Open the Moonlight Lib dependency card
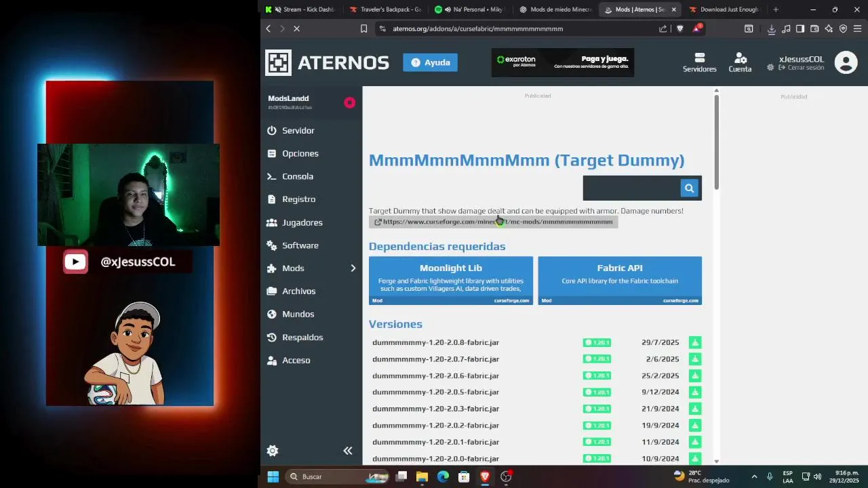868x488 pixels. click(x=451, y=281)
